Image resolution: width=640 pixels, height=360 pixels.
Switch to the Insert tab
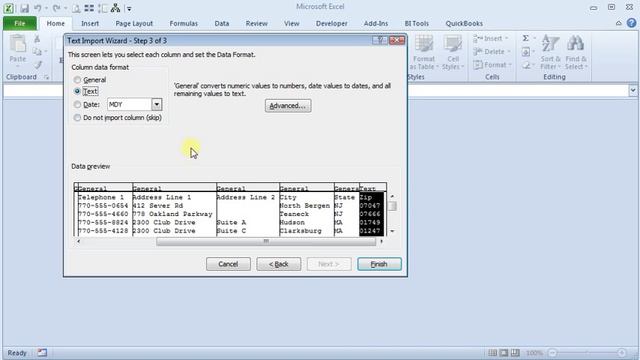tap(90, 23)
